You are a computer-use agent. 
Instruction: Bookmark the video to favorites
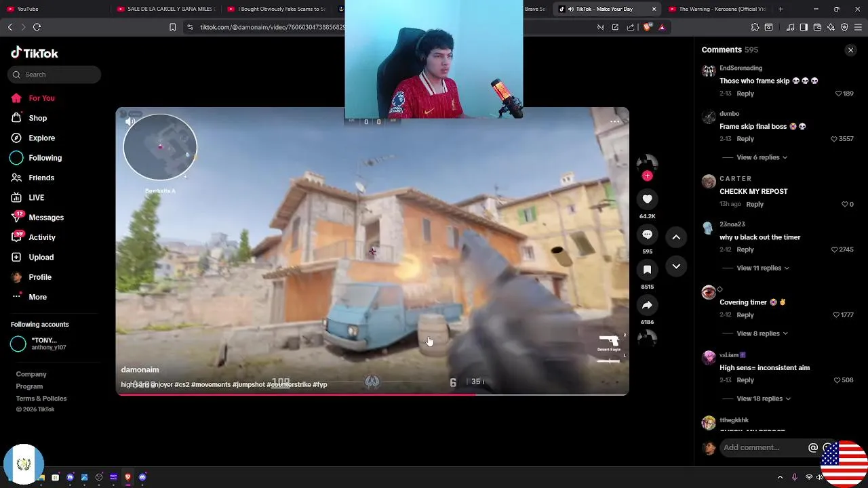click(647, 270)
